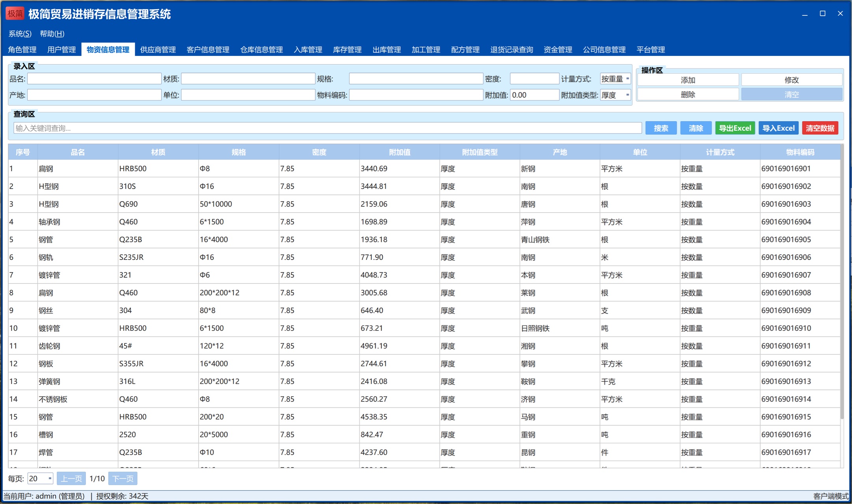Open the 帮助(H) menu
The height and width of the screenshot is (504, 852).
coord(52,34)
